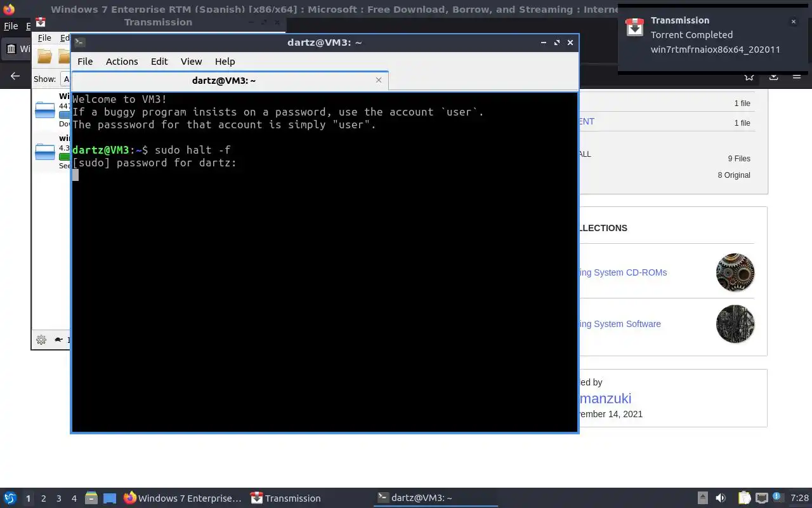Open the terminal File menu
Image resolution: width=812 pixels, height=508 pixels.
click(x=85, y=62)
